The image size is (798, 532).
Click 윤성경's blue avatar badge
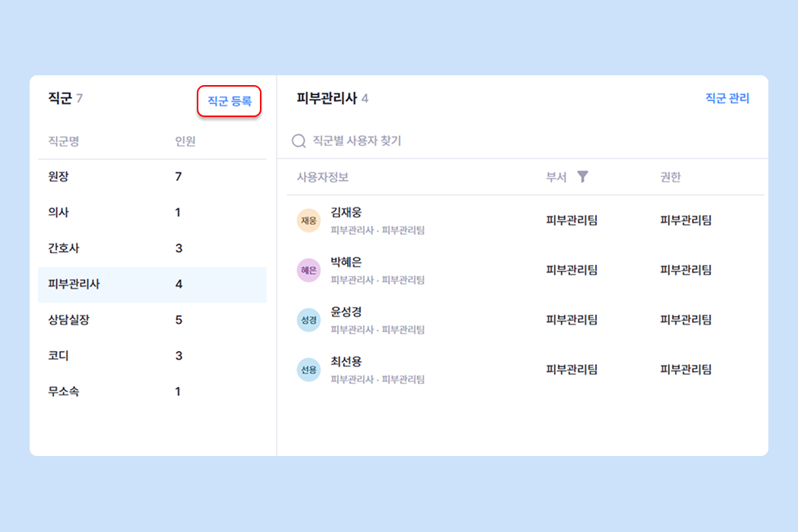(x=309, y=320)
